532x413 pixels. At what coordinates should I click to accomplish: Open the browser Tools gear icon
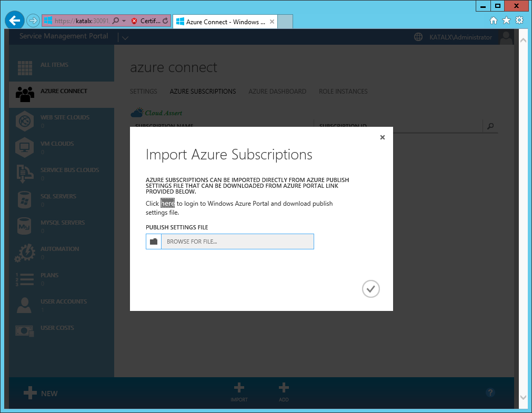(519, 21)
